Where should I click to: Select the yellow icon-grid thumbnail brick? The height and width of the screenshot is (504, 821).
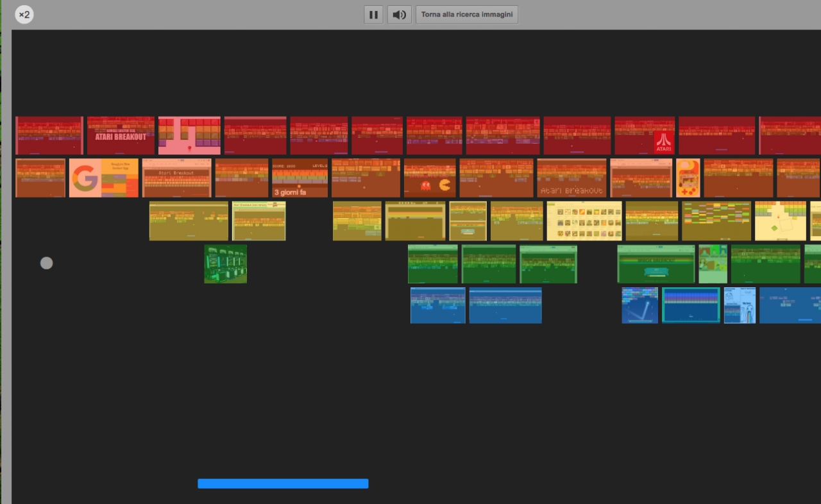pos(584,221)
